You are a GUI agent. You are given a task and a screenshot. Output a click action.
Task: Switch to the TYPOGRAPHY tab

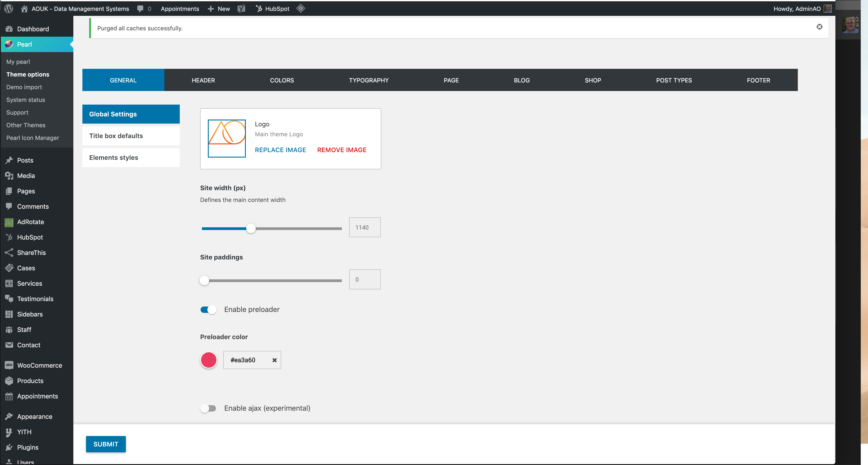click(x=369, y=80)
